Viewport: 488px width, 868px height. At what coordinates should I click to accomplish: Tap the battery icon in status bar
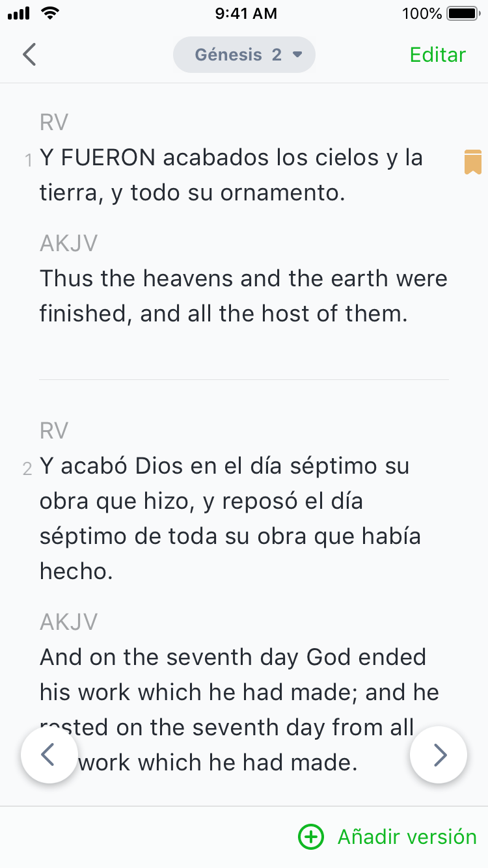(x=463, y=13)
